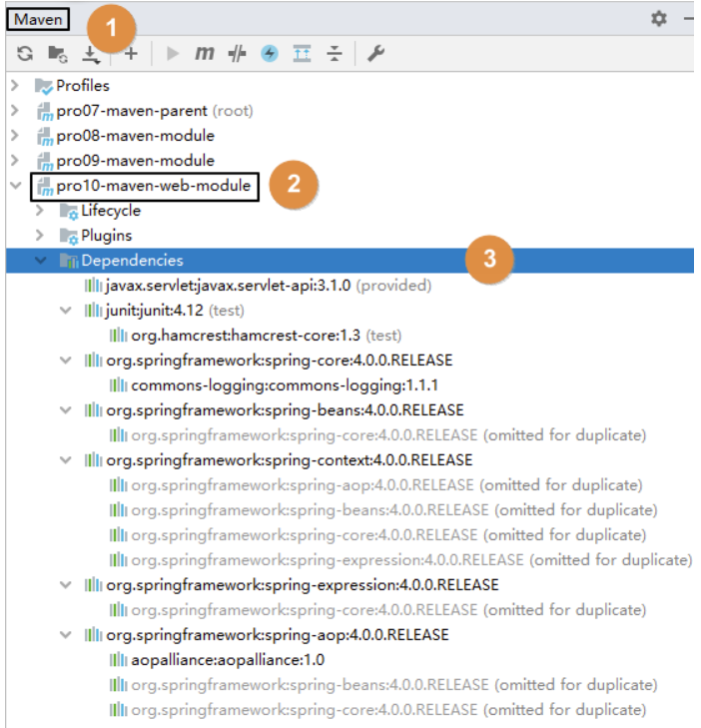Select org.hamcrest:hamcrest-core:1.3 dependency

point(267,336)
